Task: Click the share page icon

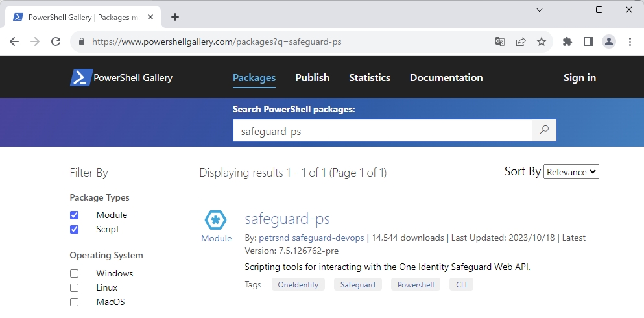Action: tap(521, 42)
